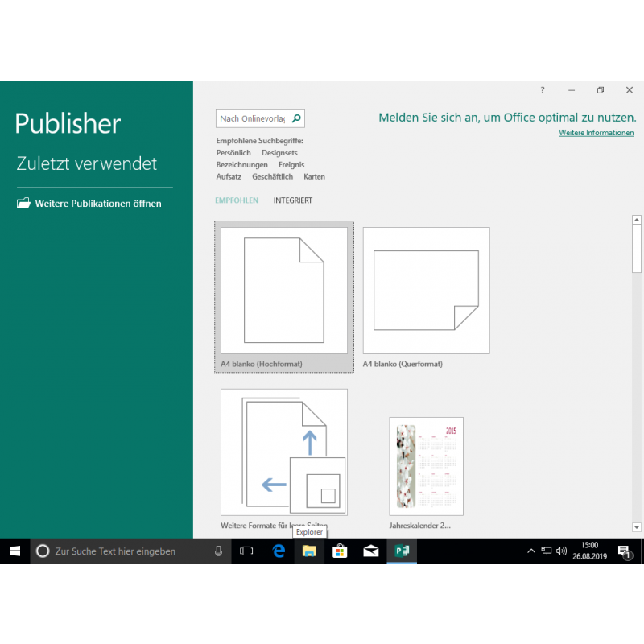Click the folder icon for opening publications

[x=23, y=204]
